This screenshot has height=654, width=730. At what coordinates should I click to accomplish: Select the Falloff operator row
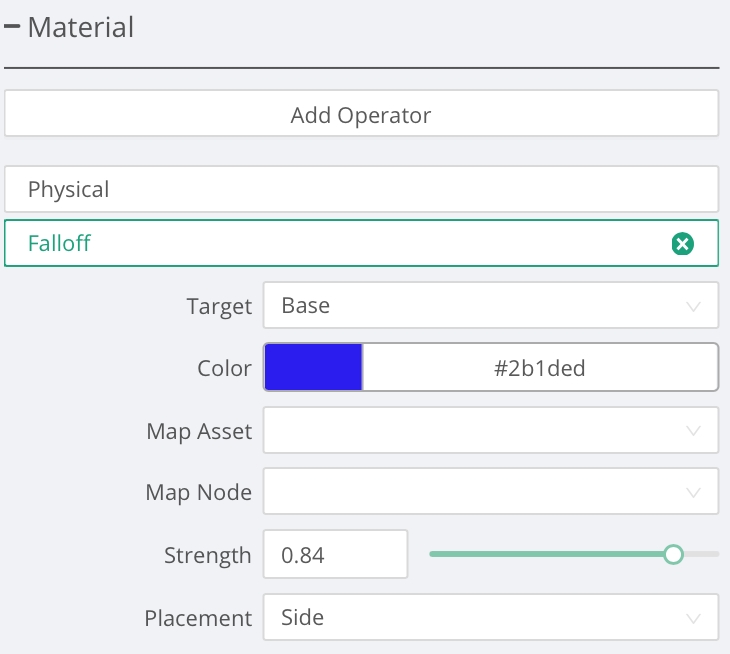pos(340,243)
